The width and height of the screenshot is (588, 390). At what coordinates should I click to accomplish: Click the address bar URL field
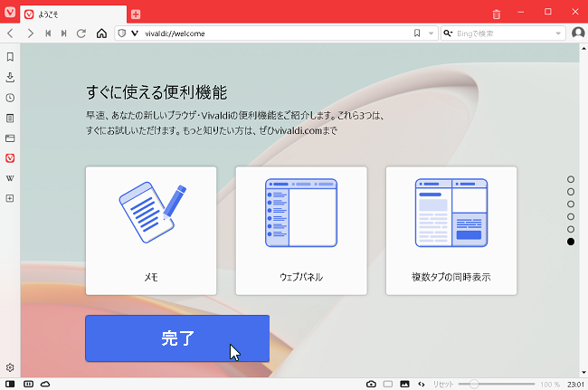tap(278, 33)
